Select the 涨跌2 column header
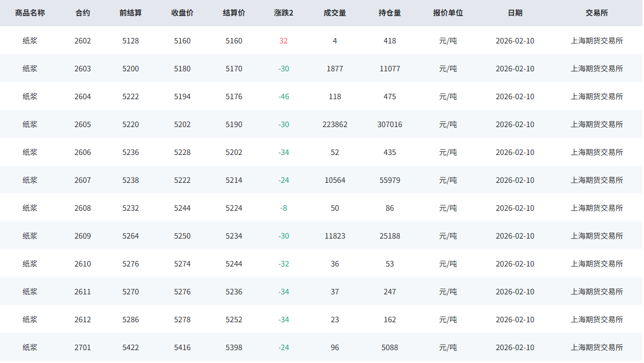The width and height of the screenshot is (644, 363). click(x=283, y=13)
